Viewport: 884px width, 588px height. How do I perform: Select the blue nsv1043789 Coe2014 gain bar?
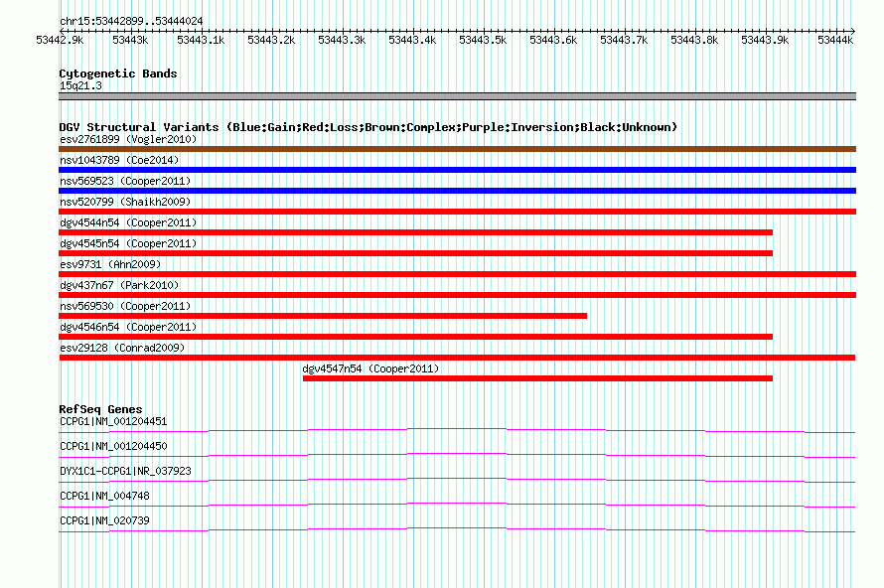[x=457, y=170]
